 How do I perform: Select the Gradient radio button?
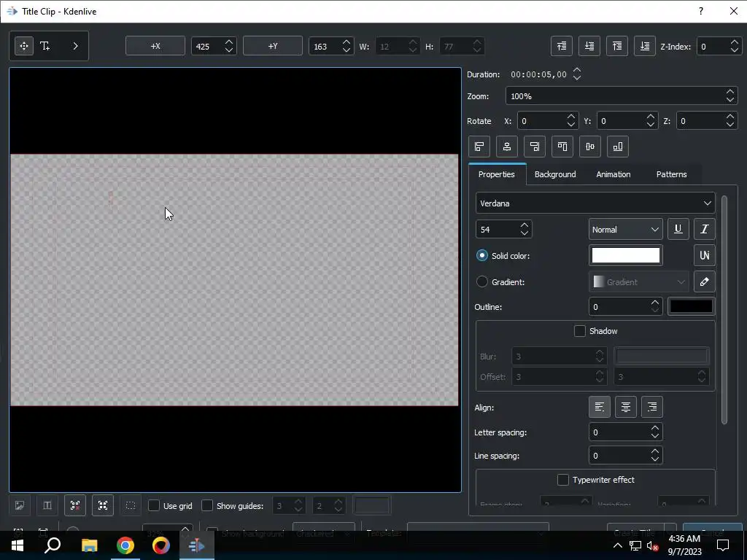point(482,282)
